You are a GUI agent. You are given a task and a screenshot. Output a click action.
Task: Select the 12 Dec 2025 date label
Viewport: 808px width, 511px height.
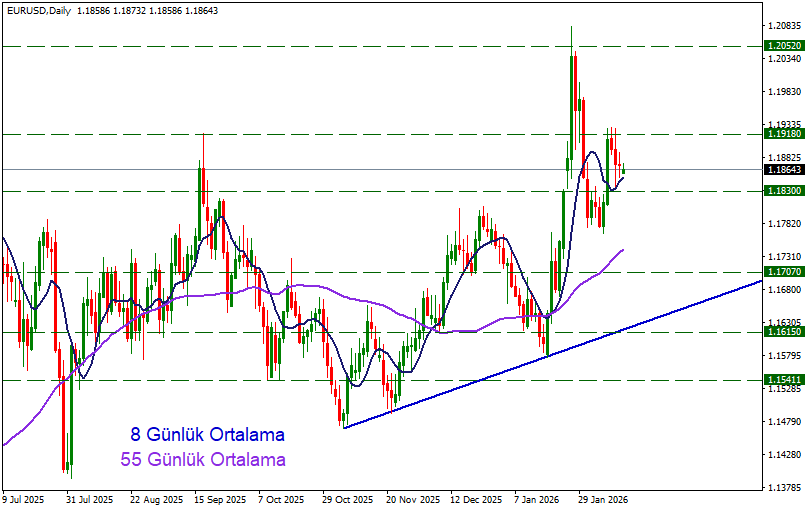coord(476,498)
